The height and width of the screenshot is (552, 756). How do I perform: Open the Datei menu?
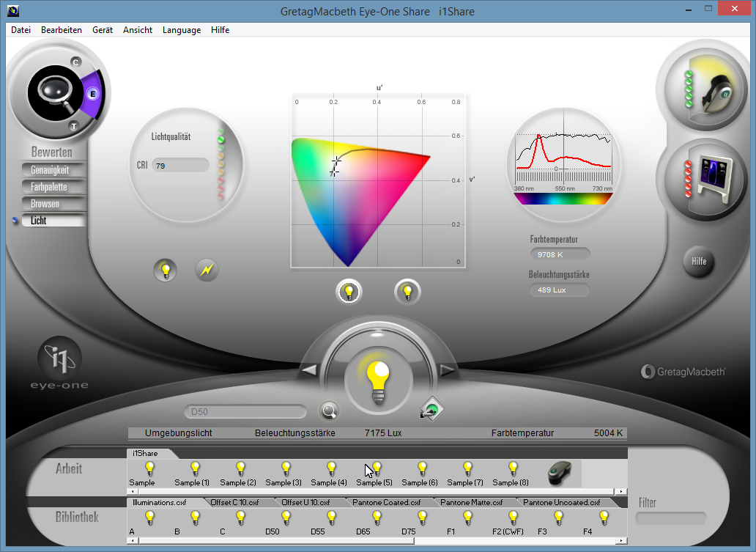click(x=21, y=30)
